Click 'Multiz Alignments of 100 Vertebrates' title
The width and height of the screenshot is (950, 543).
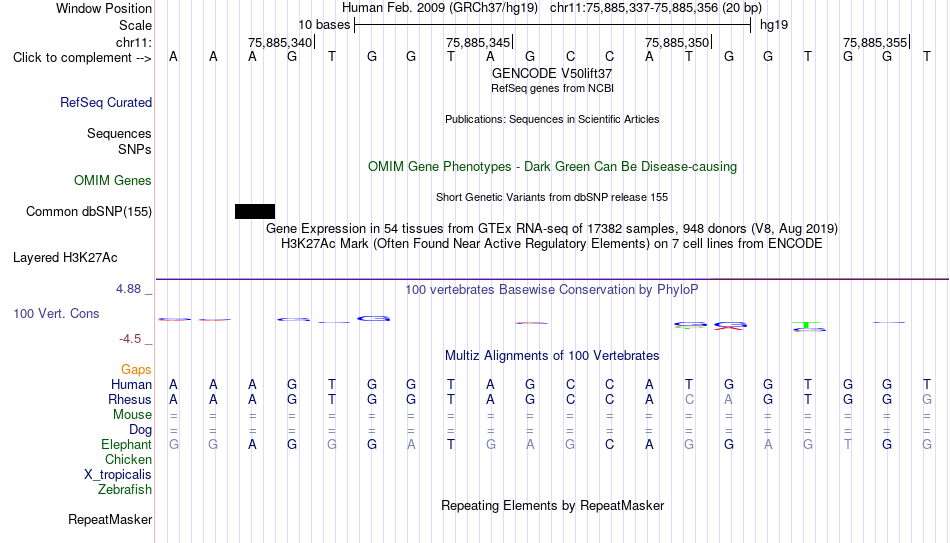[552, 356]
